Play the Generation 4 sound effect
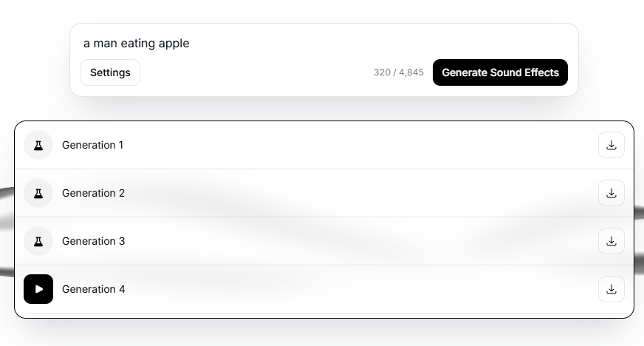Image resolution: width=644 pixels, height=346 pixels. 38,289
